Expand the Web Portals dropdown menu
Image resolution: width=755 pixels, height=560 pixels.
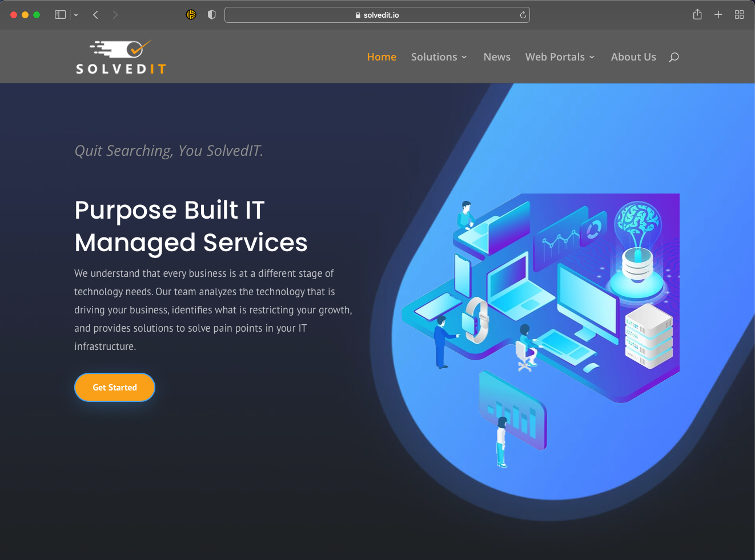point(560,57)
